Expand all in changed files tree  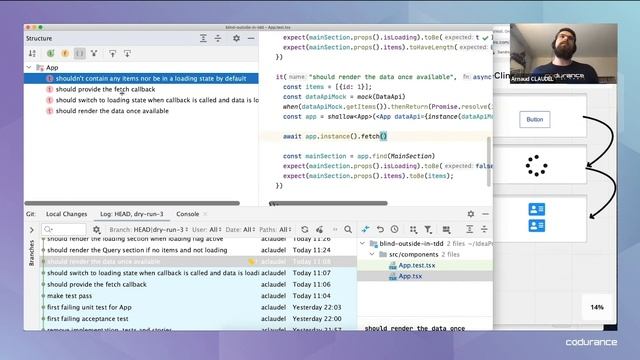pyautogui.click(x=469, y=229)
